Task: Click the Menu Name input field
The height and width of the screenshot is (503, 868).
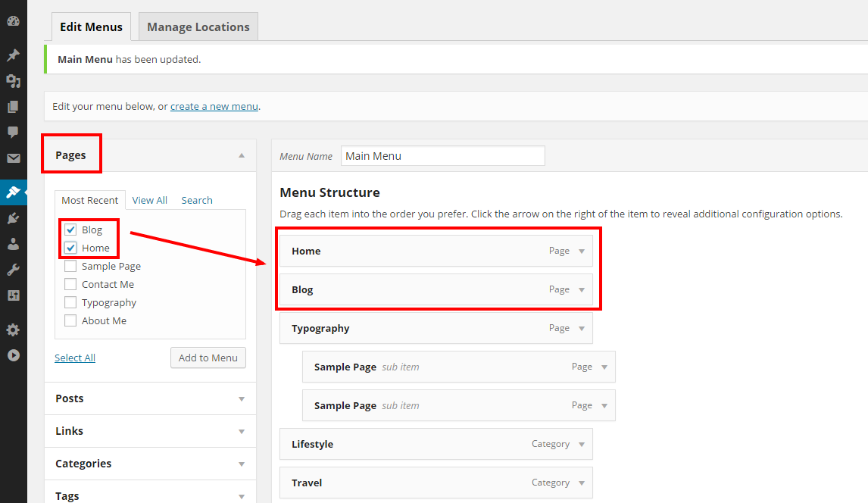Action: click(442, 155)
